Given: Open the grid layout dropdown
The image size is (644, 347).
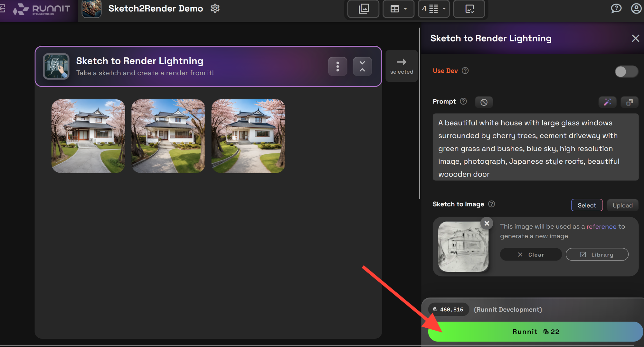Looking at the screenshot, I should 398,9.
